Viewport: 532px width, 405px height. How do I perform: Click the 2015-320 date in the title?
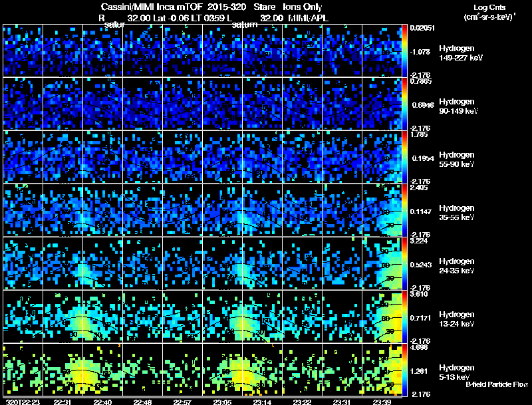pos(226,7)
